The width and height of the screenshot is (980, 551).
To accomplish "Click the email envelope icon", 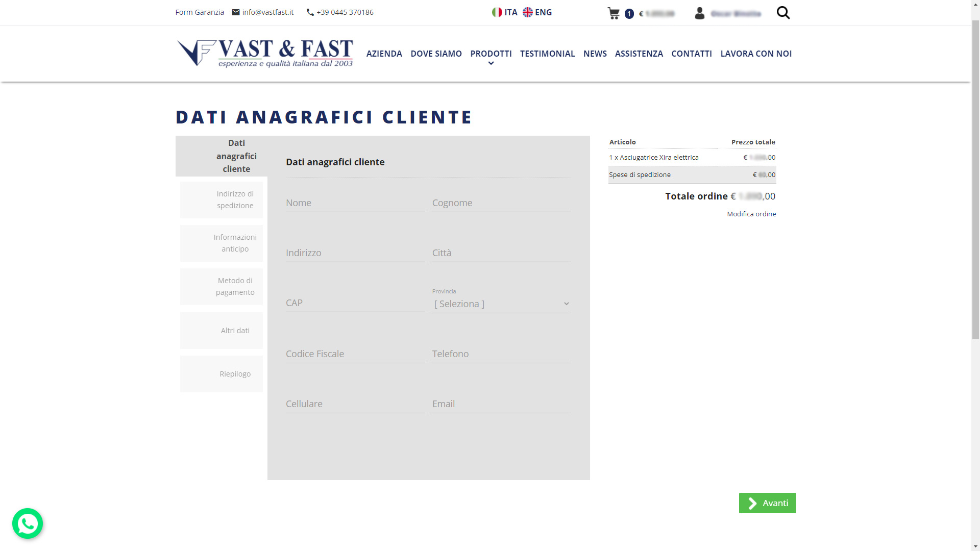I will click(236, 12).
